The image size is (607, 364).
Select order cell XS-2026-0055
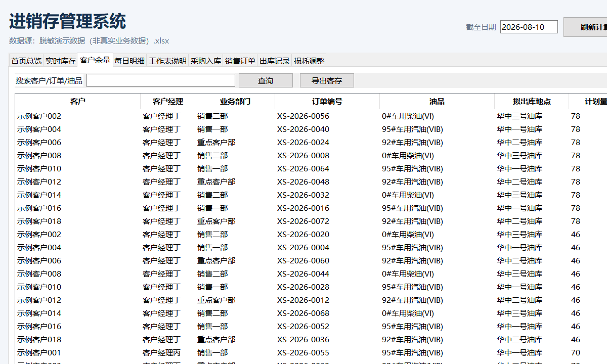pos(303,352)
